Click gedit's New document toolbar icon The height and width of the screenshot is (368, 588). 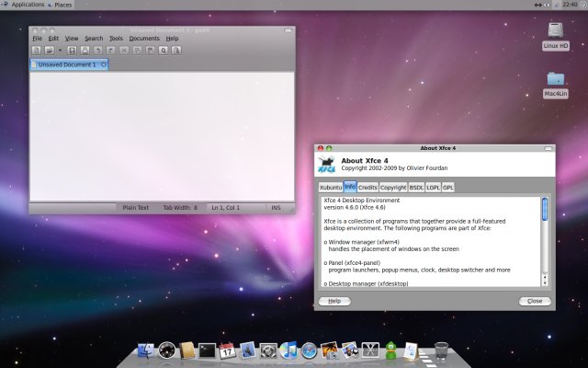click(x=37, y=50)
